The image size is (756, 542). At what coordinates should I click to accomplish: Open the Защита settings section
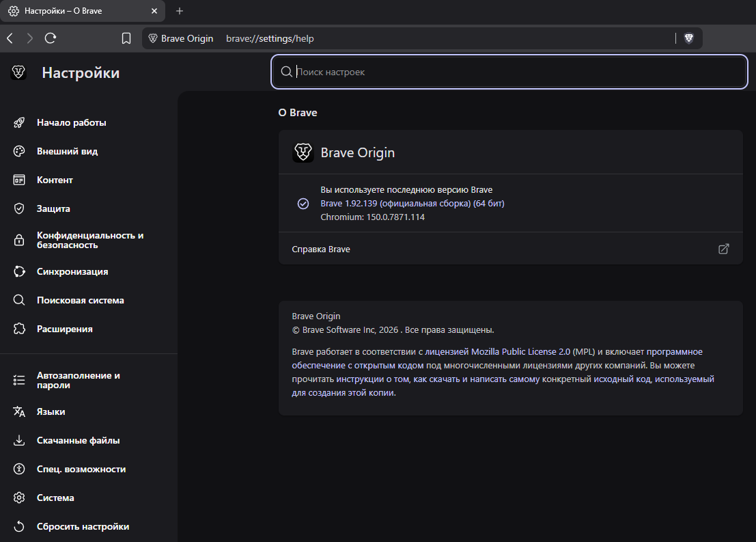(x=53, y=208)
